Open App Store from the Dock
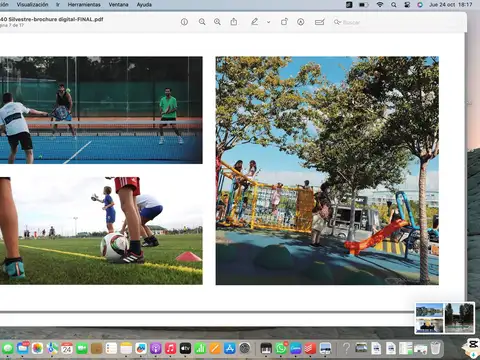This screenshot has width=480, height=360. pyautogui.click(x=230, y=349)
